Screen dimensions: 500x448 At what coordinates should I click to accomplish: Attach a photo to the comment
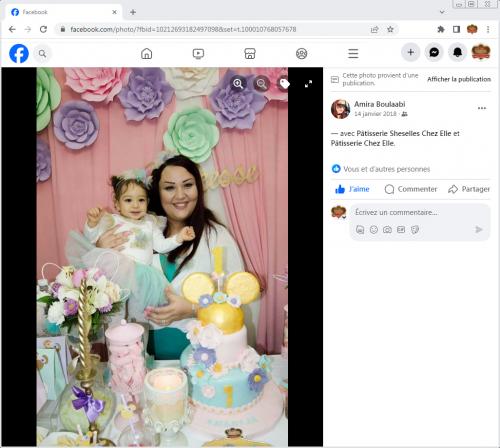387,229
